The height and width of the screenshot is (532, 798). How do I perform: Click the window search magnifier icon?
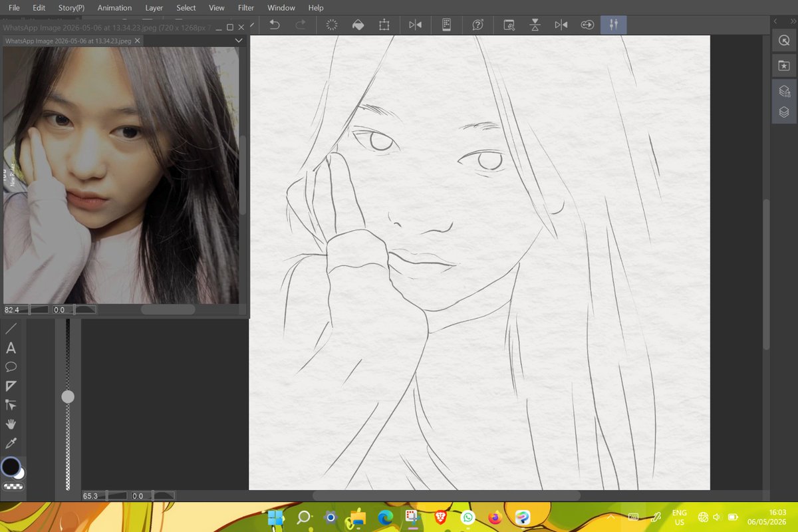[x=509, y=25]
